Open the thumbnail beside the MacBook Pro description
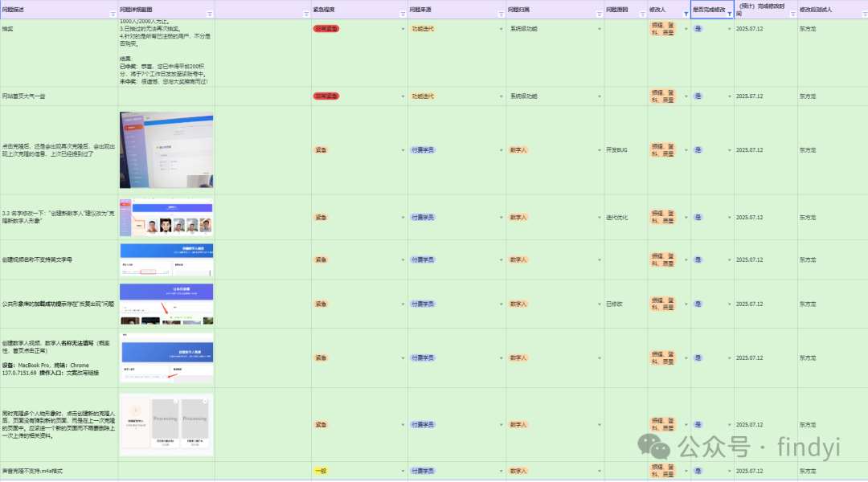868x482 pixels. (x=166, y=358)
